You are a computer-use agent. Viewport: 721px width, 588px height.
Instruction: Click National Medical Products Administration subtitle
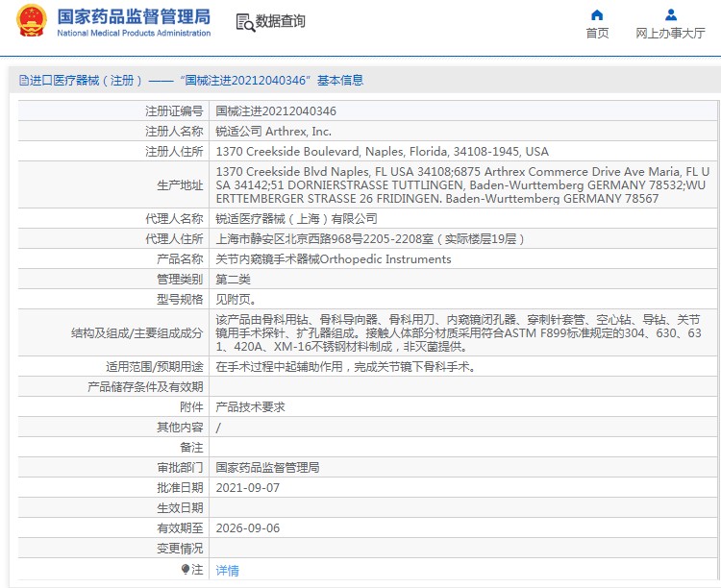pos(134,33)
